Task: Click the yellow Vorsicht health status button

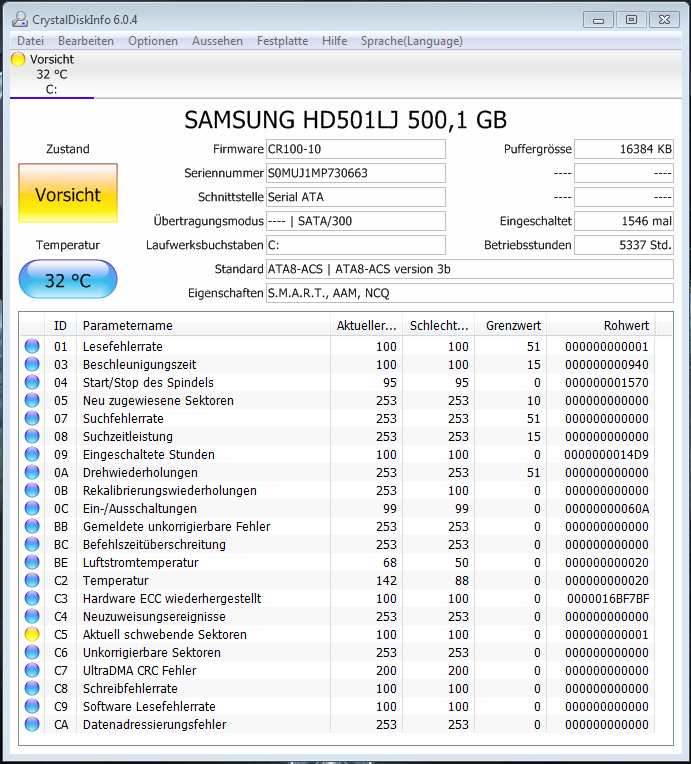Action: tap(68, 193)
